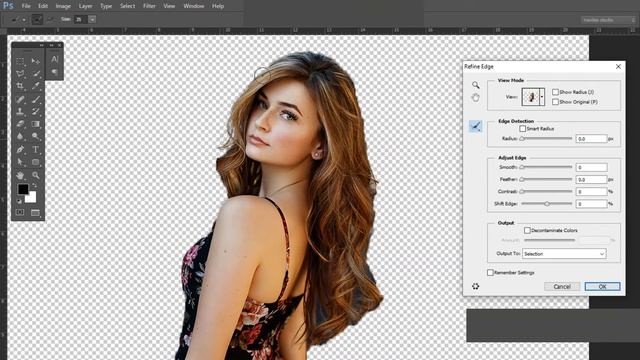640x360 pixels.
Task: Check the Smart Radius option
Action: pos(522,129)
